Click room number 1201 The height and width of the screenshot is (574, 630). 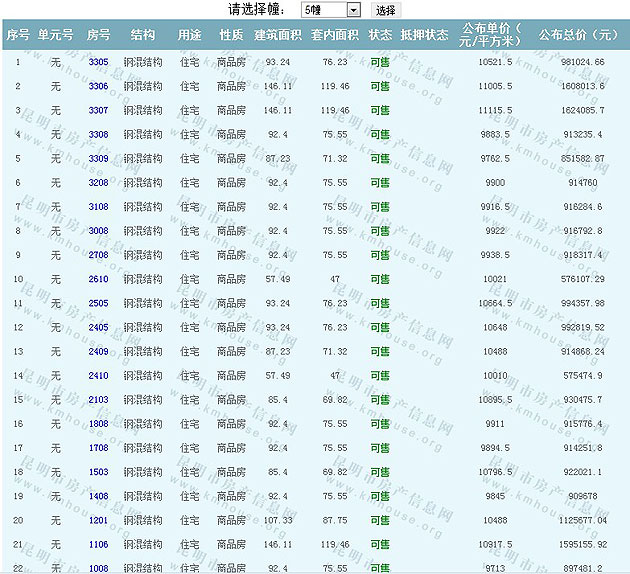pos(98,520)
